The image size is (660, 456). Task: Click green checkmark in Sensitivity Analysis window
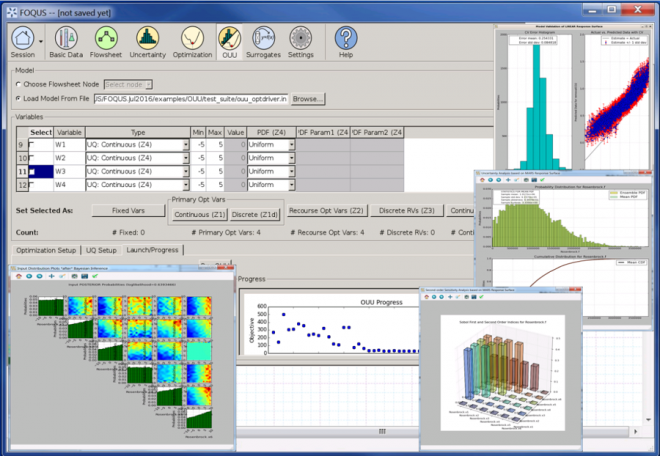tap(482, 297)
